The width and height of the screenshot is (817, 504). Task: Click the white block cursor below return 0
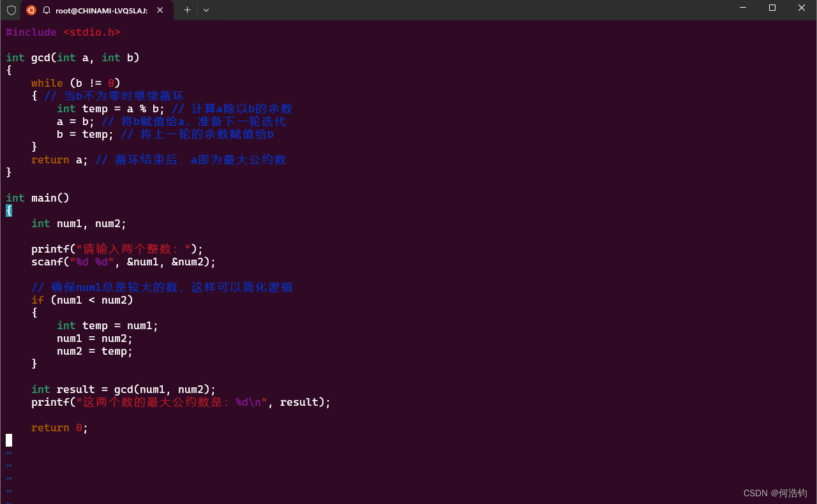[x=9, y=440]
